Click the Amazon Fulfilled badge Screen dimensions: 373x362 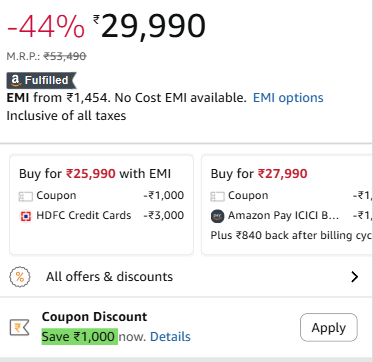point(41,80)
